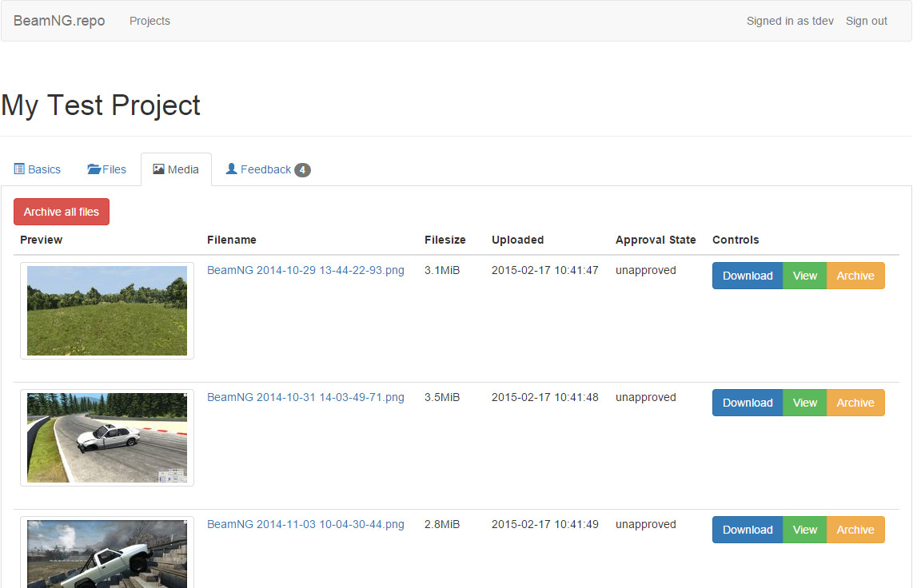This screenshot has width=913, height=588.
Task: Go to BeamNG.repo home brand link
Action: (x=59, y=21)
